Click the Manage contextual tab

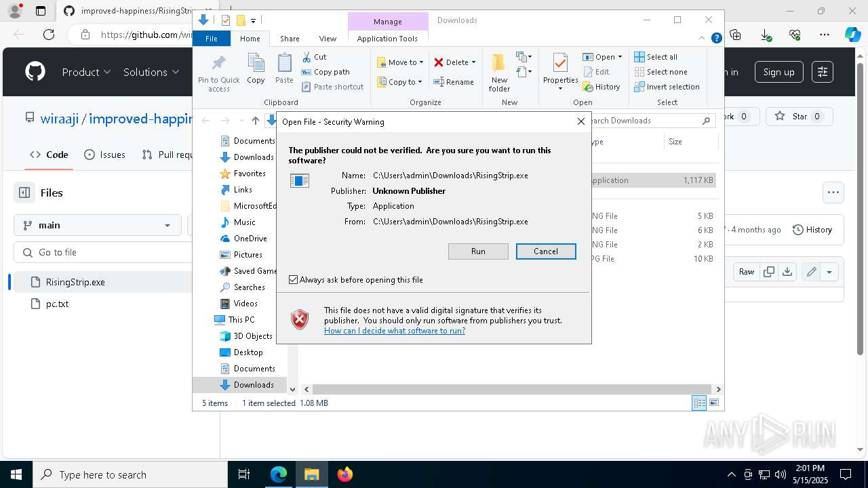pyautogui.click(x=388, y=22)
